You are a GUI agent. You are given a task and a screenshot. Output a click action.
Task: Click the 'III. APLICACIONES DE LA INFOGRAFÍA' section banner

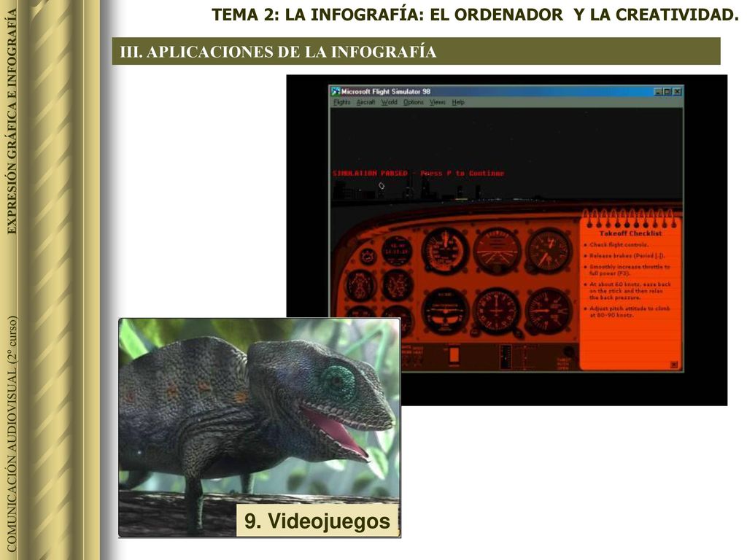[416, 52]
